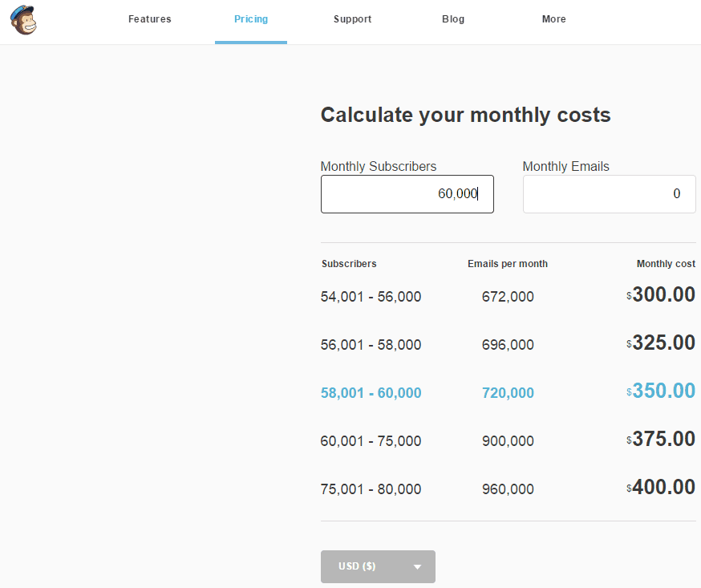Viewport: 701px width, 588px height.
Task: Click the Monthly Emails input field
Action: 609,193
